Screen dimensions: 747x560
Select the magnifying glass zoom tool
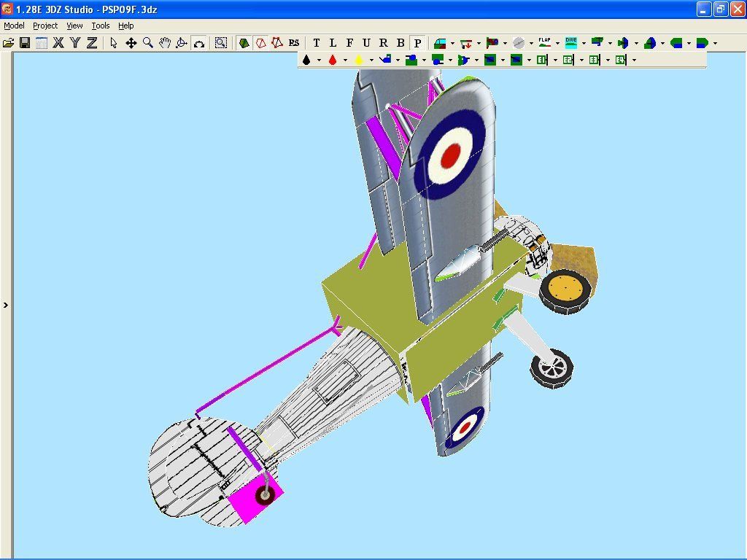(147, 43)
